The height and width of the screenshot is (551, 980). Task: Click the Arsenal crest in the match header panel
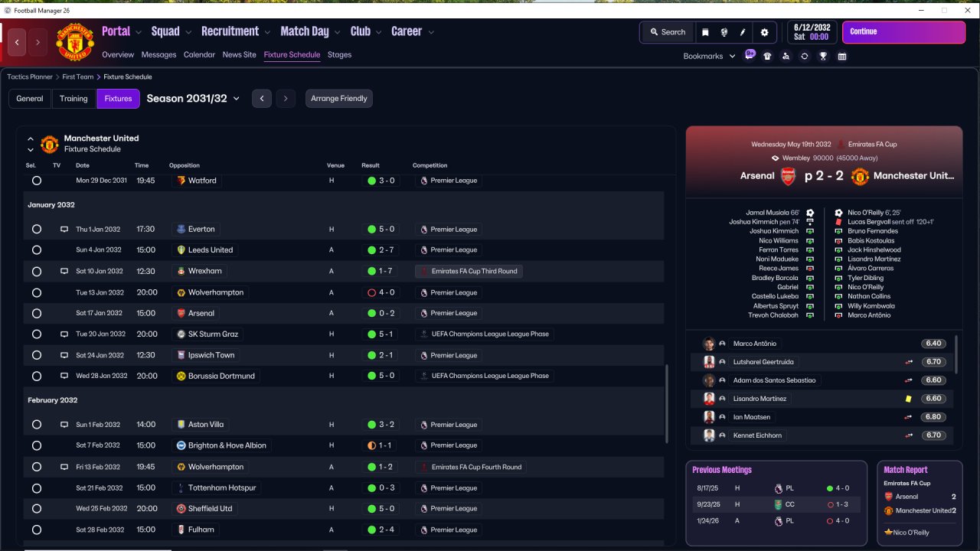click(x=788, y=176)
